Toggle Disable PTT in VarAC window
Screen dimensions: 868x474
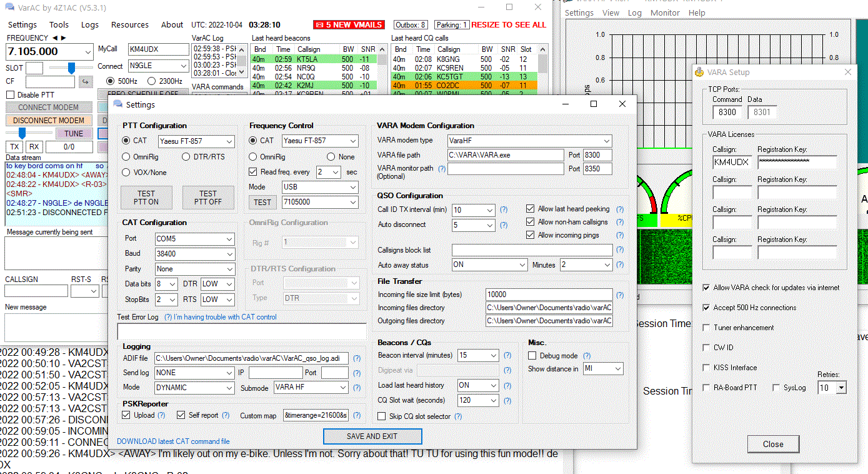[11, 95]
